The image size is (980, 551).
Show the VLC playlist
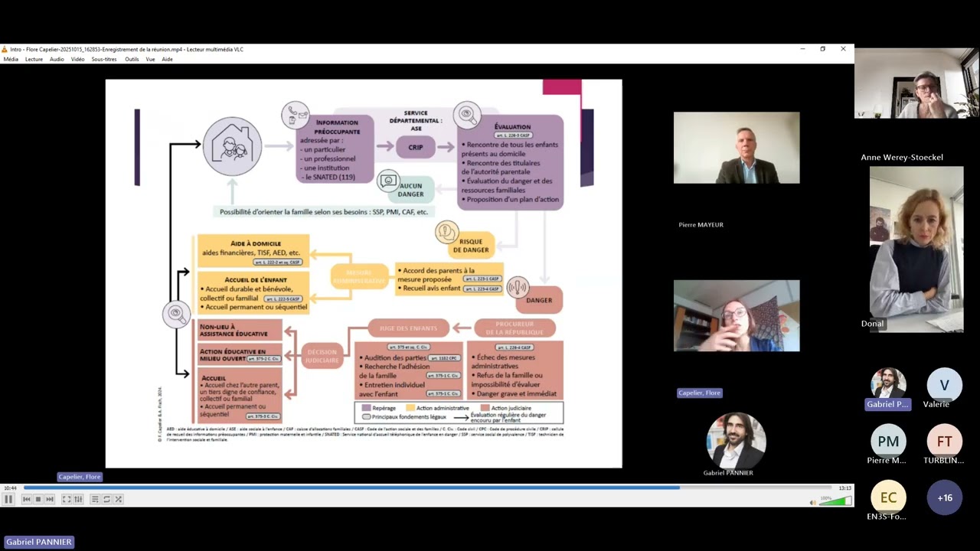95,499
